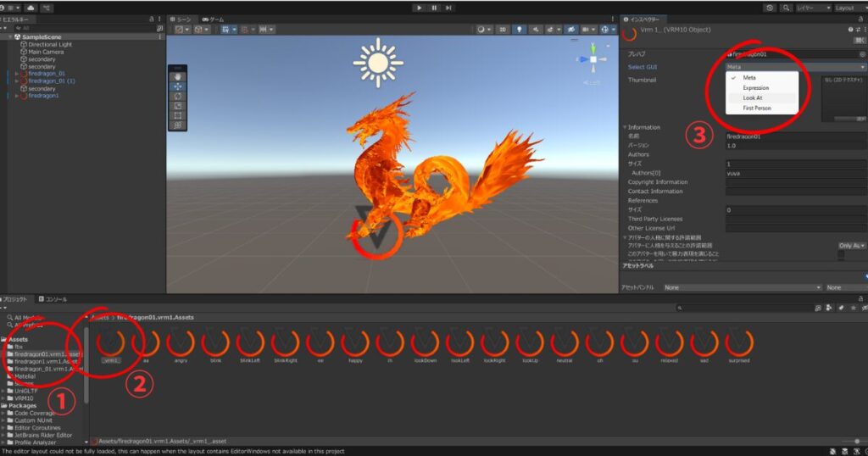Expand firedragon_01 in hierarchy
The width and height of the screenshot is (868, 456).
tap(17, 74)
